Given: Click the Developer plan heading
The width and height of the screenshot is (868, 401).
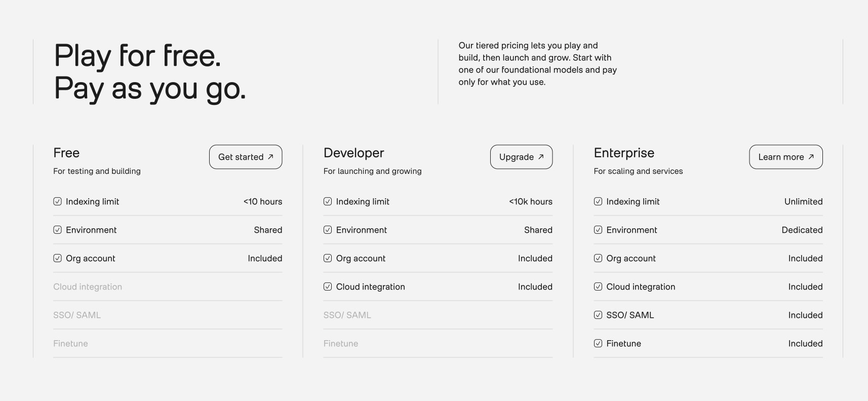Looking at the screenshot, I should coord(353,153).
